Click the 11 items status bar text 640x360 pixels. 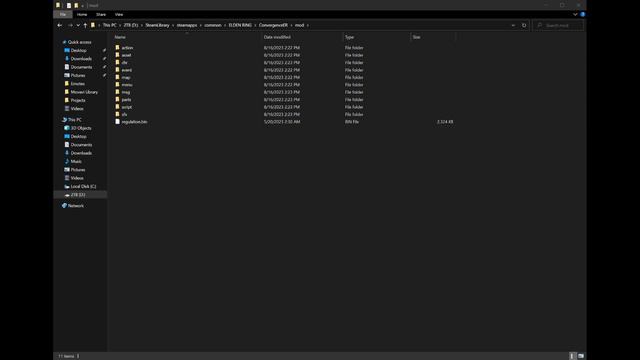coord(66,356)
